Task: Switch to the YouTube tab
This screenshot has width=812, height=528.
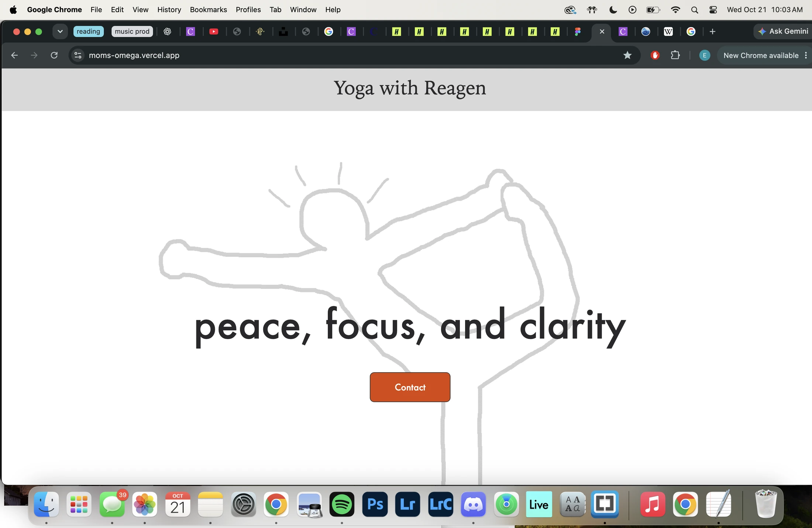Action: click(x=213, y=31)
